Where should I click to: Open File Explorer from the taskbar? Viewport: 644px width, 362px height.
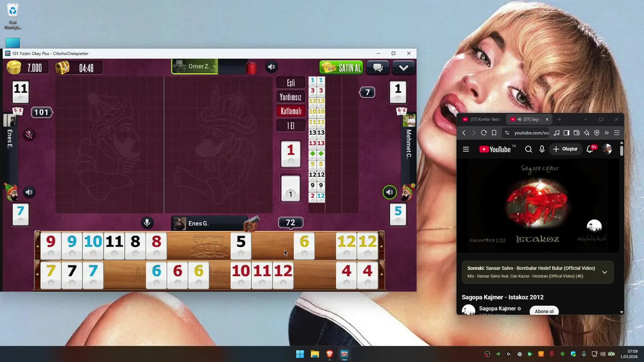point(314,354)
